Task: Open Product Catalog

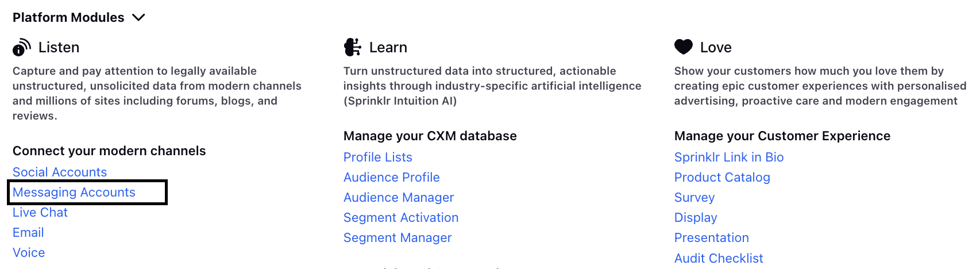Action: click(x=722, y=178)
